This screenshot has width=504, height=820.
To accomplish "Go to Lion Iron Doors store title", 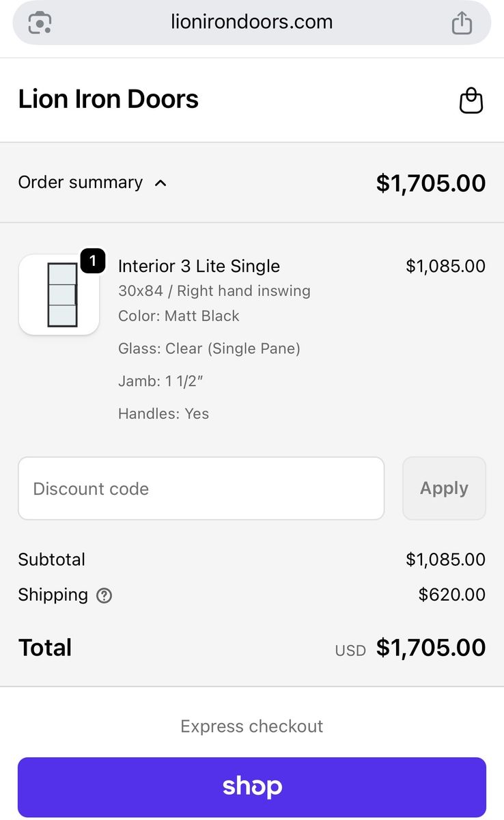I will (109, 100).
